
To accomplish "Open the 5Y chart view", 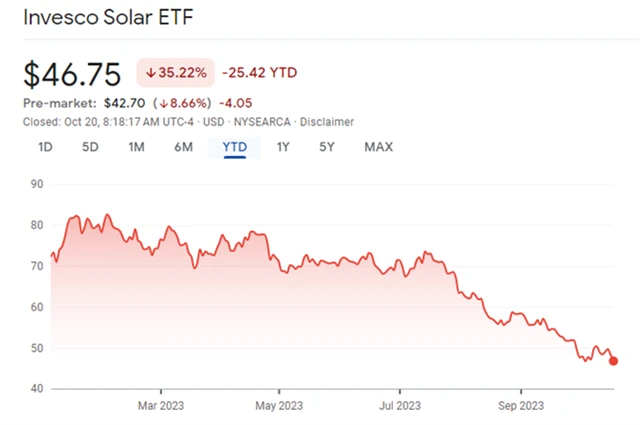I will pyautogui.click(x=327, y=147).
